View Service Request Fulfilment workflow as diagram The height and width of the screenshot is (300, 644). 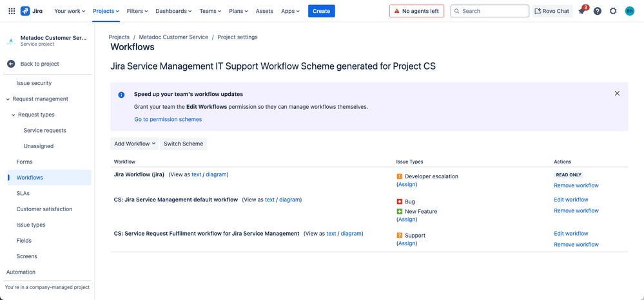[x=351, y=234]
